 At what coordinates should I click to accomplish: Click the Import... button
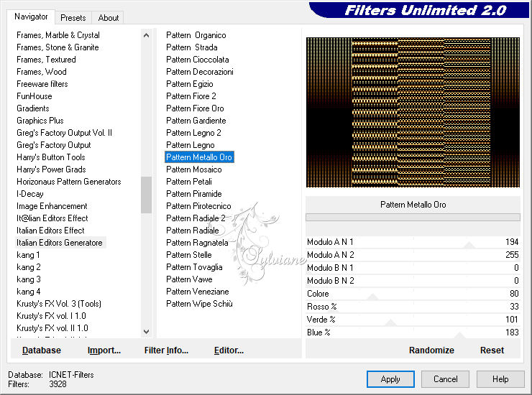click(x=104, y=350)
